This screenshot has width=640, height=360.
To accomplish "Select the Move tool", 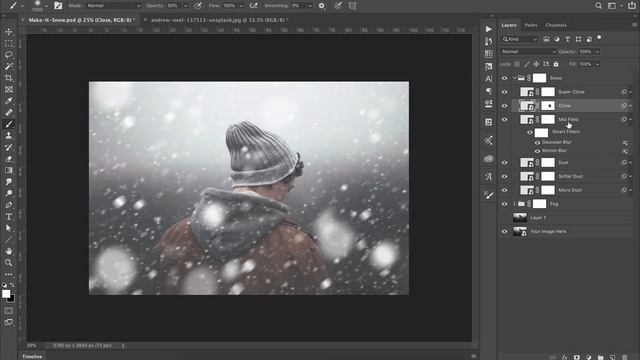I will pyautogui.click(x=9, y=31).
